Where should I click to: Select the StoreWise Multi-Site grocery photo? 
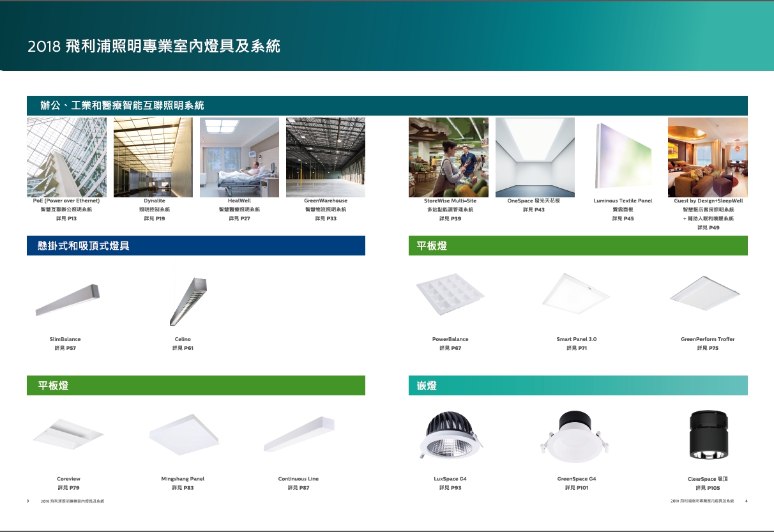(448, 157)
